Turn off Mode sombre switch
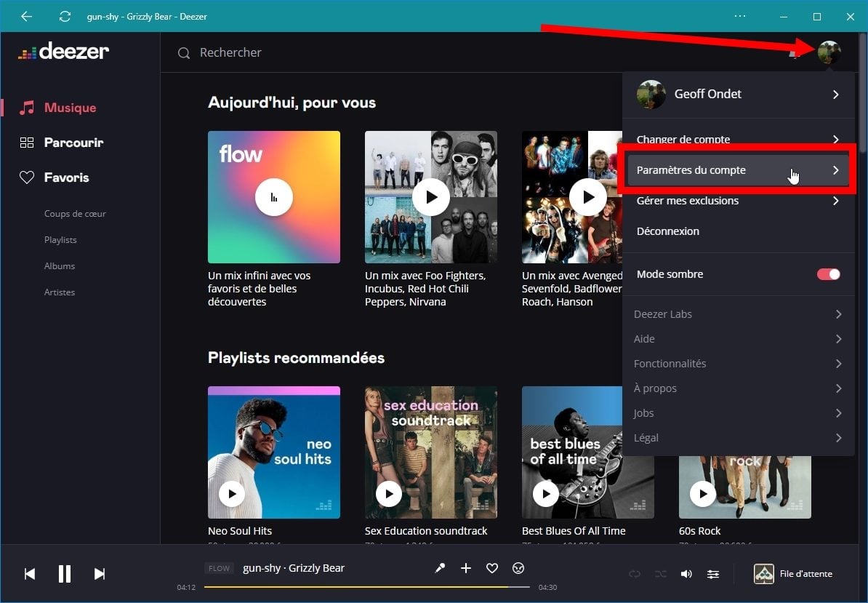868x603 pixels. click(x=829, y=274)
